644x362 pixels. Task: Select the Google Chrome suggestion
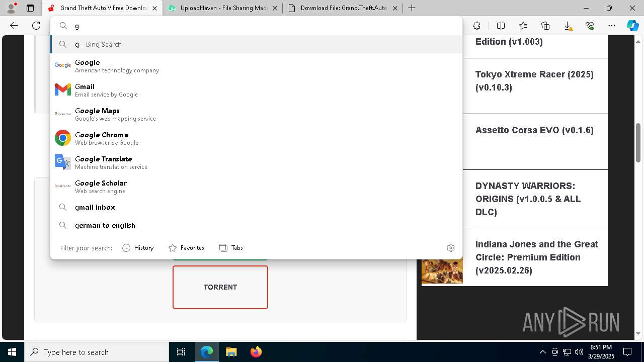click(x=256, y=138)
